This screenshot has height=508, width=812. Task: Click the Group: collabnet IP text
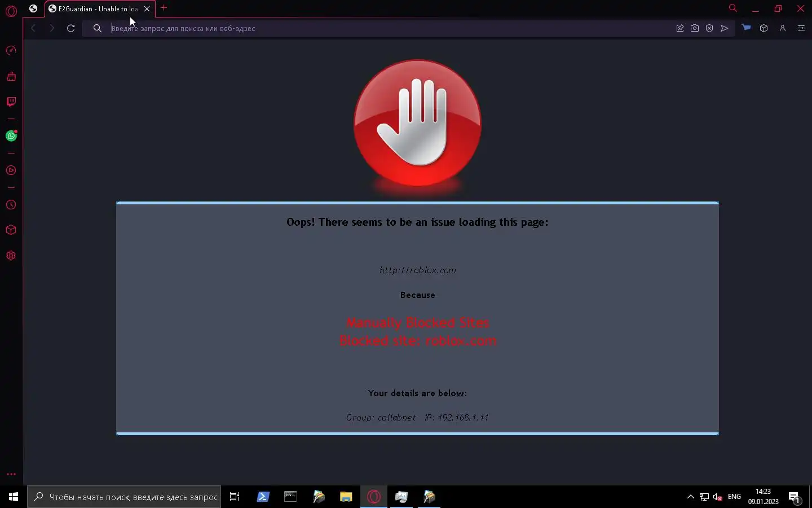click(x=417, y=418)
